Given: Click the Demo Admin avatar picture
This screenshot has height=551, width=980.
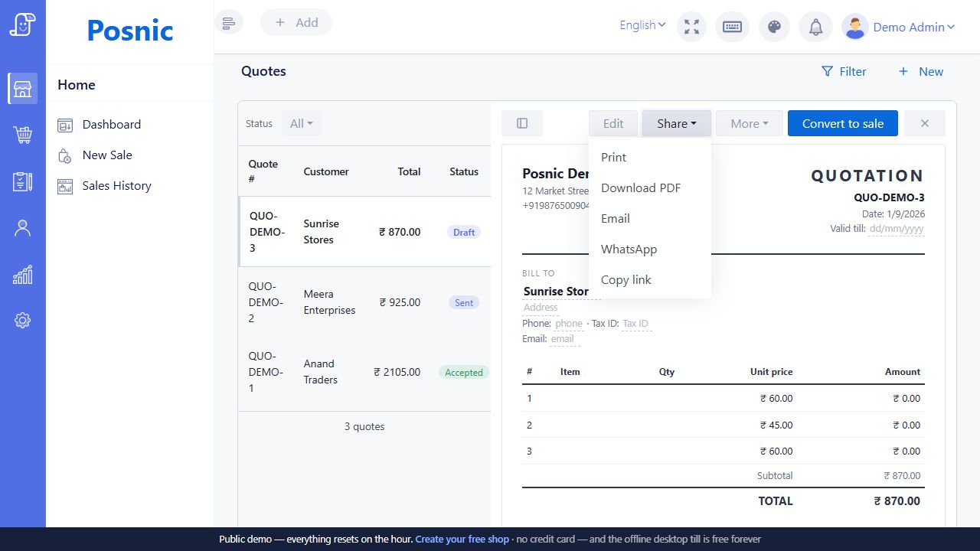Looking at the screenshot, I should [854, 27].
